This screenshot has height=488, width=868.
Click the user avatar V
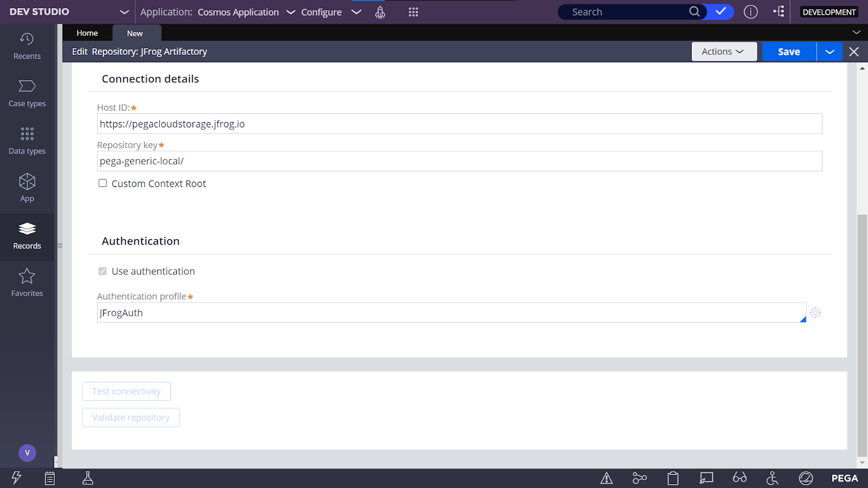(x=27, y=453)
